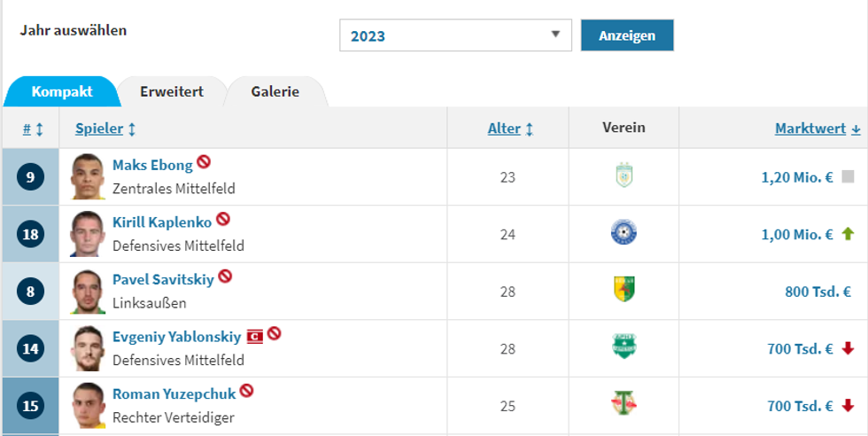Open the Galerie tab
868x436 pixels.
tap(275, 91)
